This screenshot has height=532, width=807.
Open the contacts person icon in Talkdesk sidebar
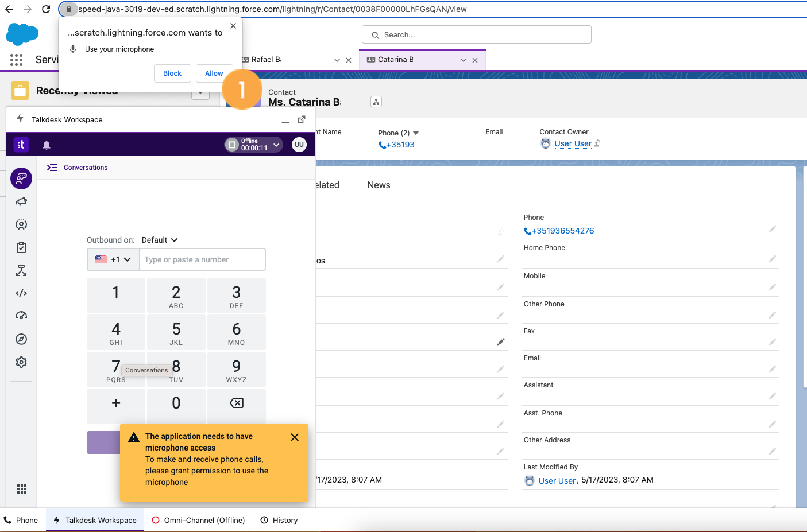point(21,224)
